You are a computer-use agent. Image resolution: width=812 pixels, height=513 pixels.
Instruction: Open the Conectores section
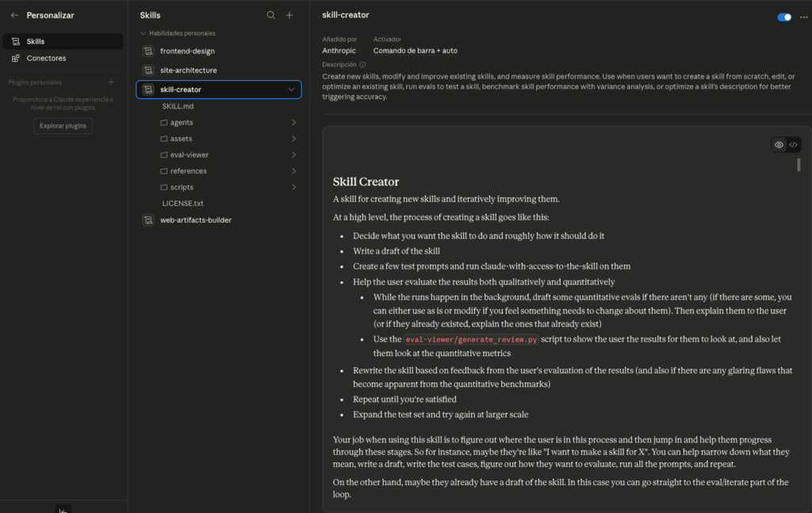pos(46,58)
